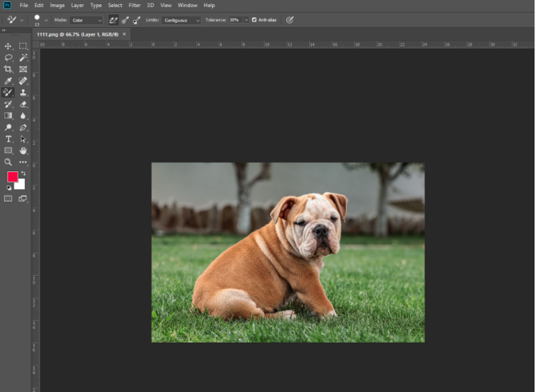Select the Hand tool
536x392 pixels.
coord(23,151)
